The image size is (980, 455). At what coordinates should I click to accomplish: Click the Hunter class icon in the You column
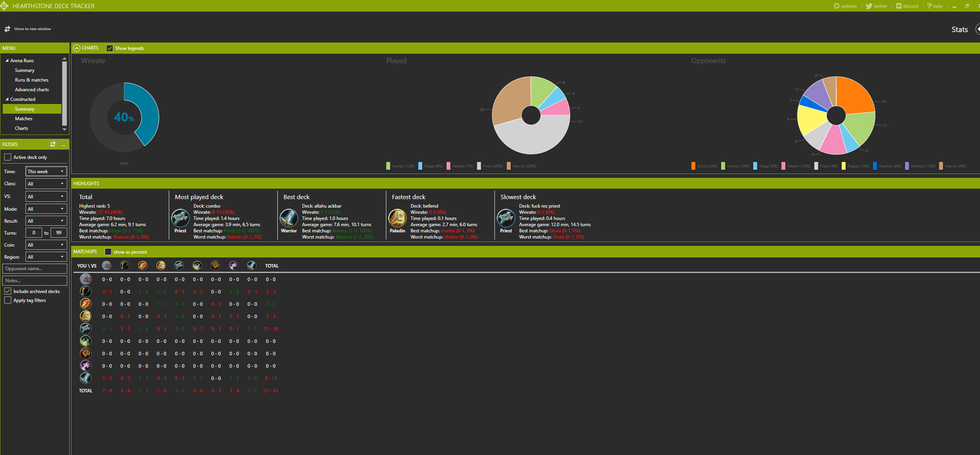click(86, 291)
